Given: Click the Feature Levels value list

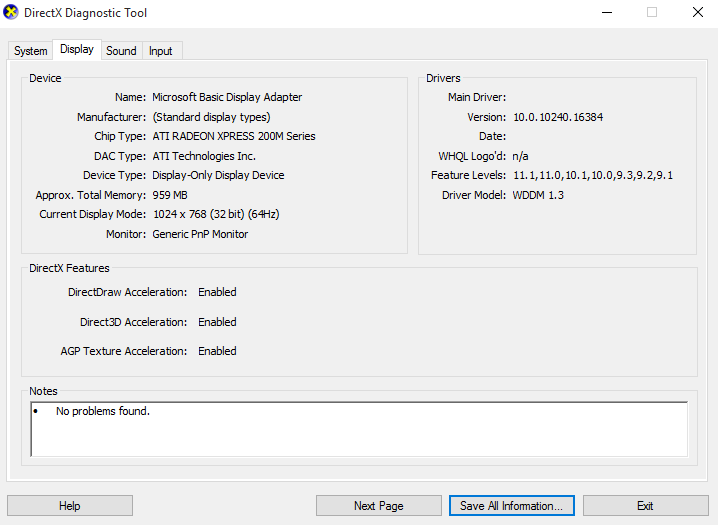Looking at the screenshot, I should (593, 175).
